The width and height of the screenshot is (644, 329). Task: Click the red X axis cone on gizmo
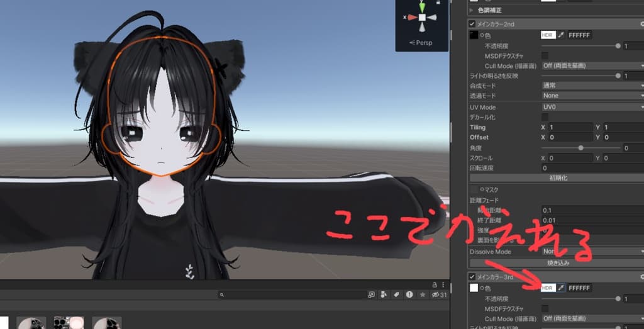[x=412, y=18]
